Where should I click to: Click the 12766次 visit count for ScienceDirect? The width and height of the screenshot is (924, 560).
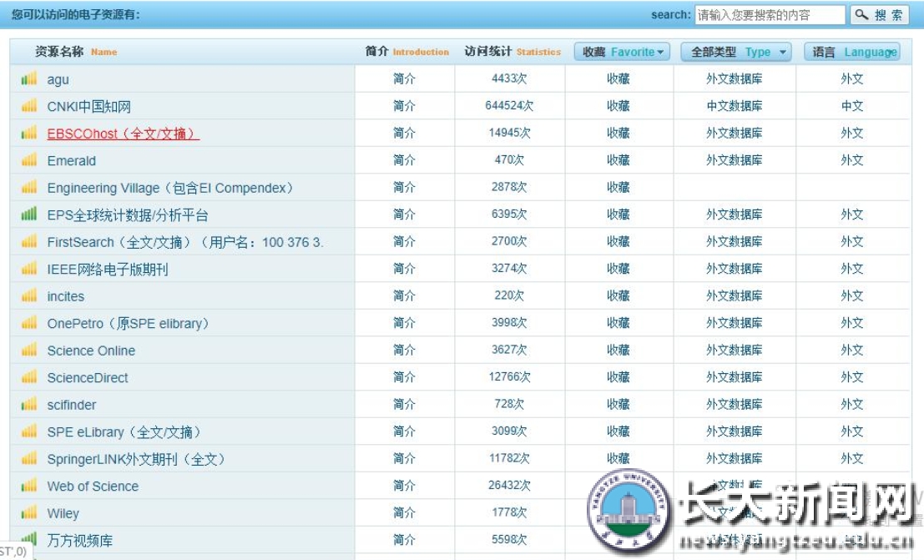tap(509, 376)
